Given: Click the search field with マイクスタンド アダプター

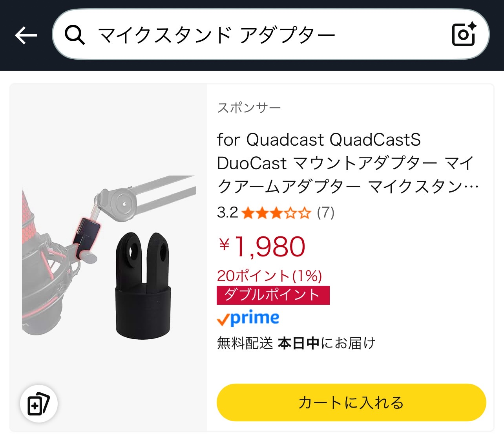Looking at the screenshot, I should 271,35.
